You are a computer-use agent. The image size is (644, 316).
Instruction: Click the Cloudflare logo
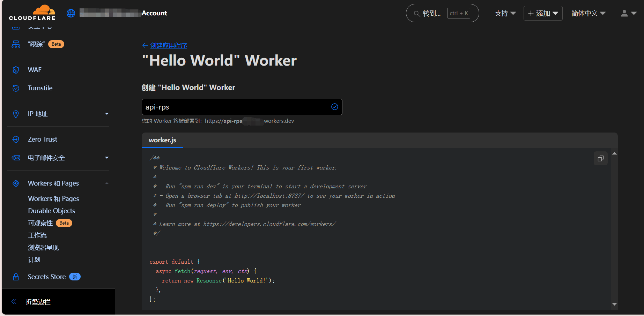pos(32,13)
